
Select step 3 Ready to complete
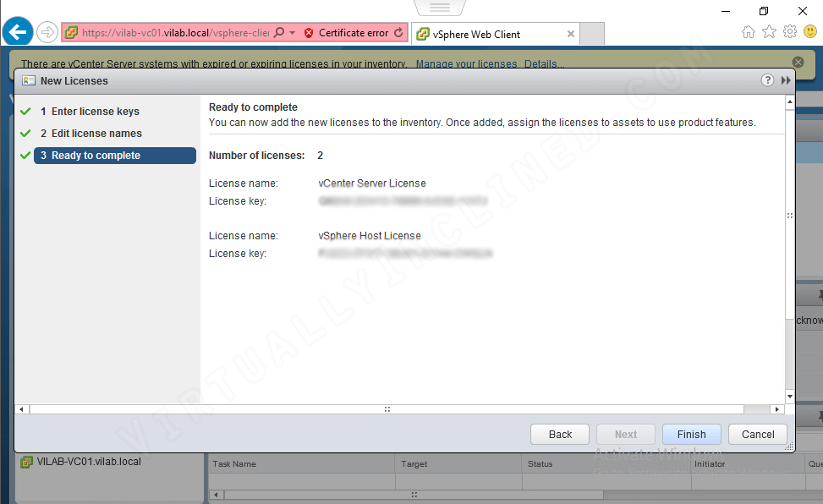(115, 156)
